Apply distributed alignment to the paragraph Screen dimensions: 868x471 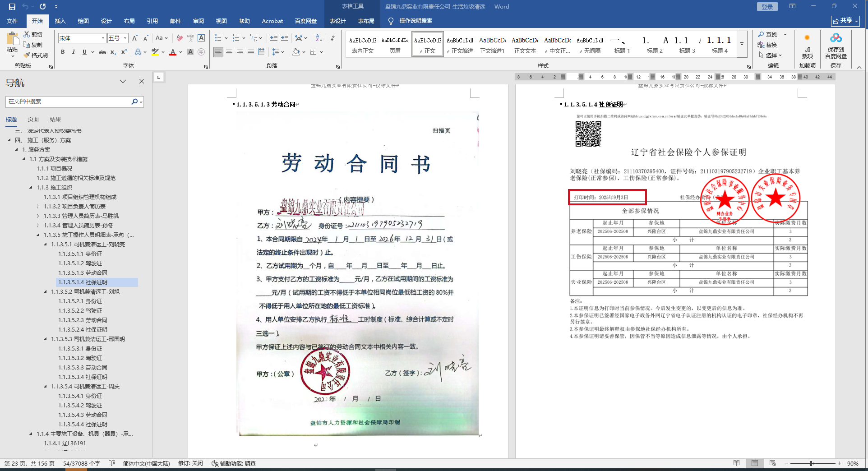pyautogui.click(x=262, y=52)
